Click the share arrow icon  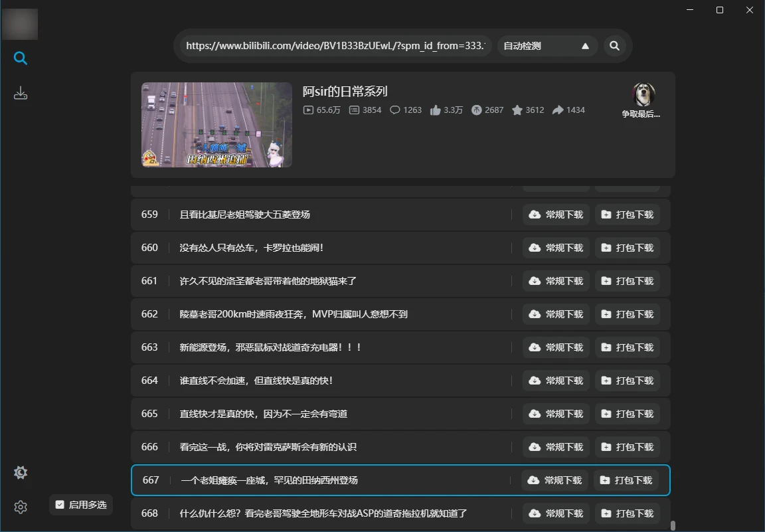tap(558, 110)
